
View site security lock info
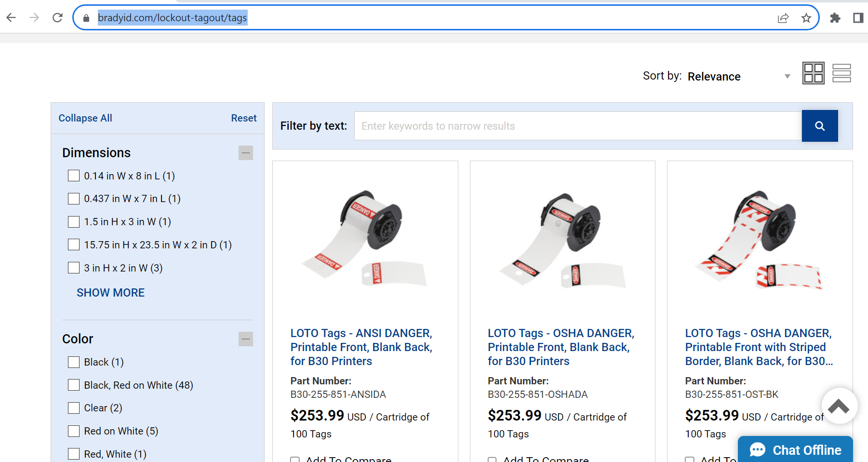coord(86,18)
